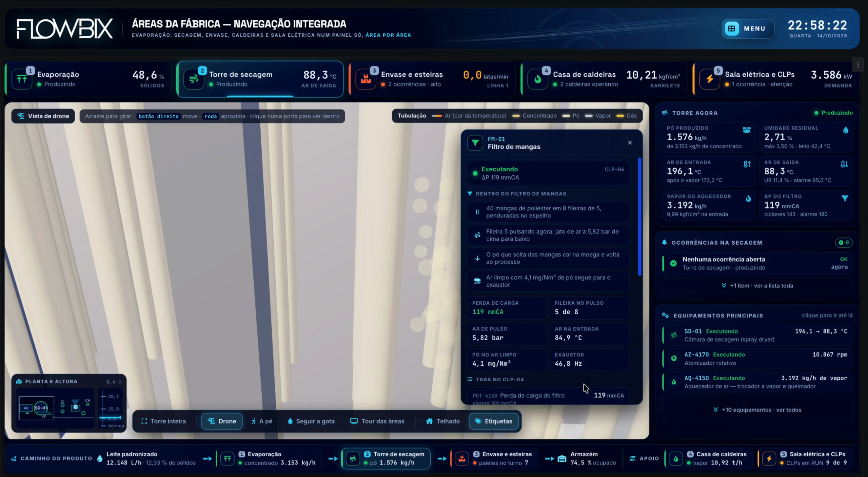Viewport: 868px width, 477px height.
Task: Click the FM-01 panel vertical scrollbar
Action: tap(639, 216)
